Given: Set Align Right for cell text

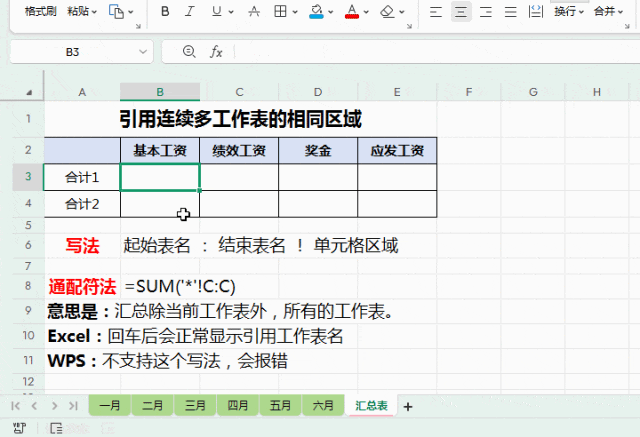Looking at the screenshot, I should (486, 11).
